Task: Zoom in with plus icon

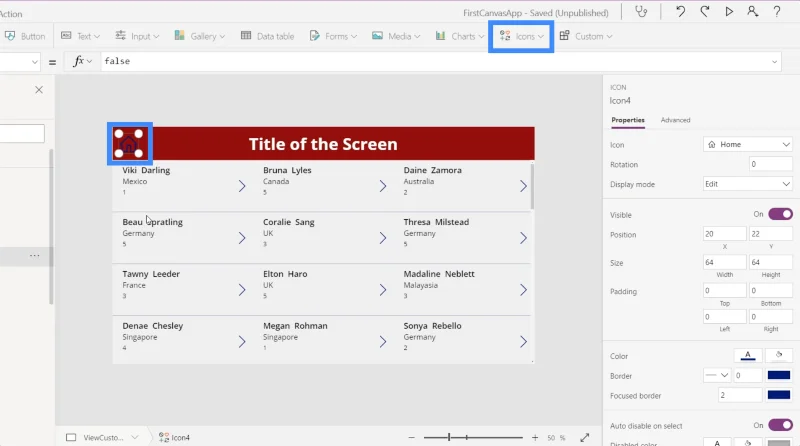Action: pos(535,438)
